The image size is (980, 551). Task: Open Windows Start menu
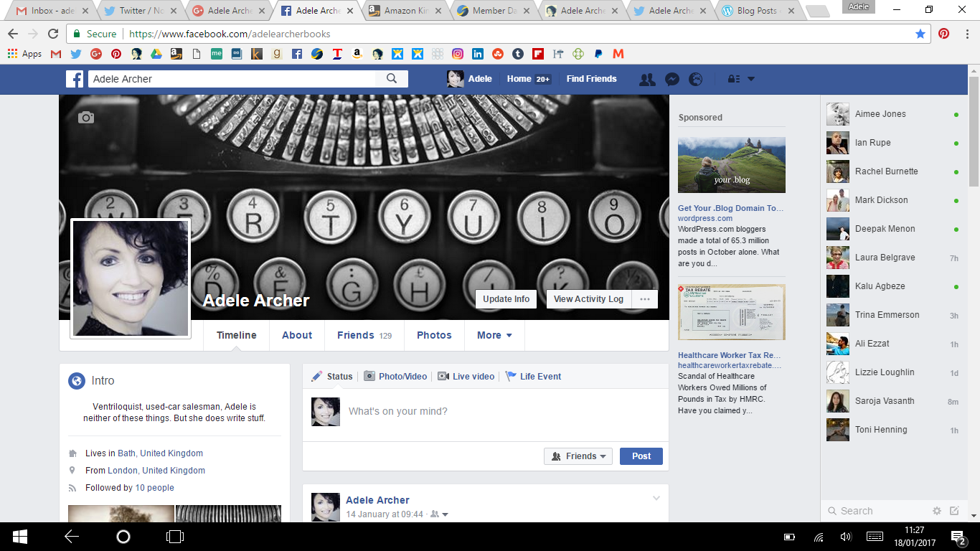tap(19, 537)
